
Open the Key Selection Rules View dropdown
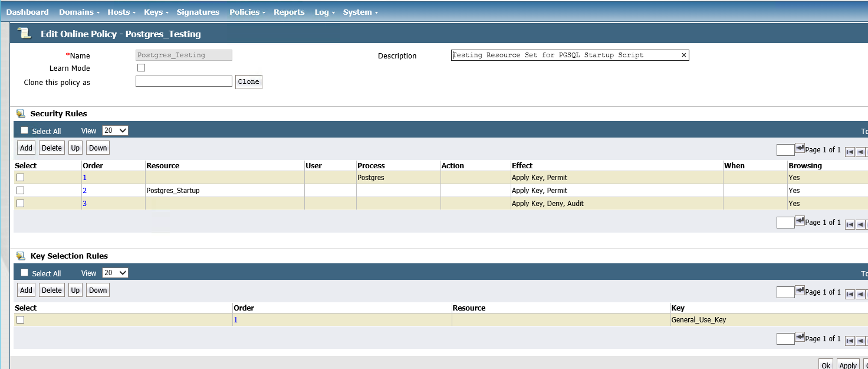click(x=115, y=273)
